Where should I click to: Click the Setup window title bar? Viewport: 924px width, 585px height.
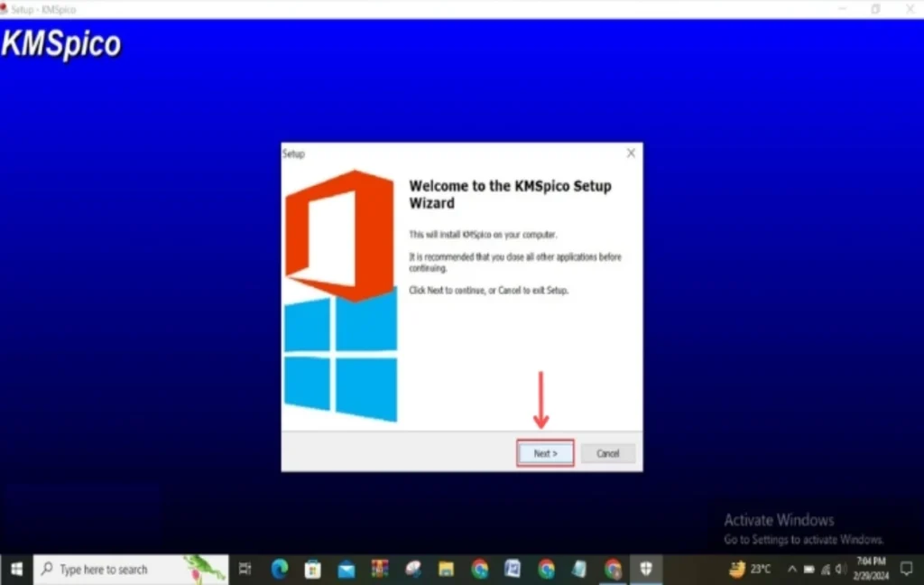coord(406,153)
